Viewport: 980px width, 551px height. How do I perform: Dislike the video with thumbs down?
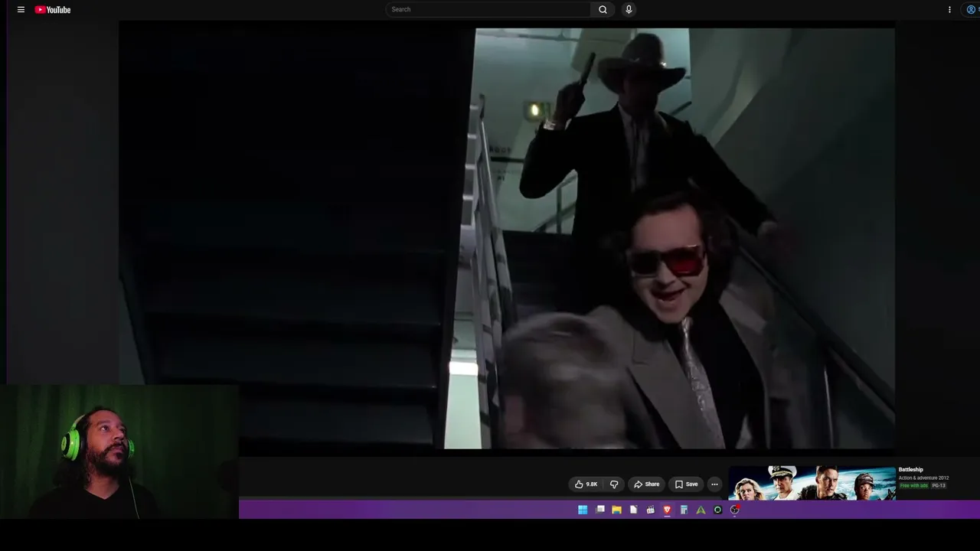[x=614, y=484]
